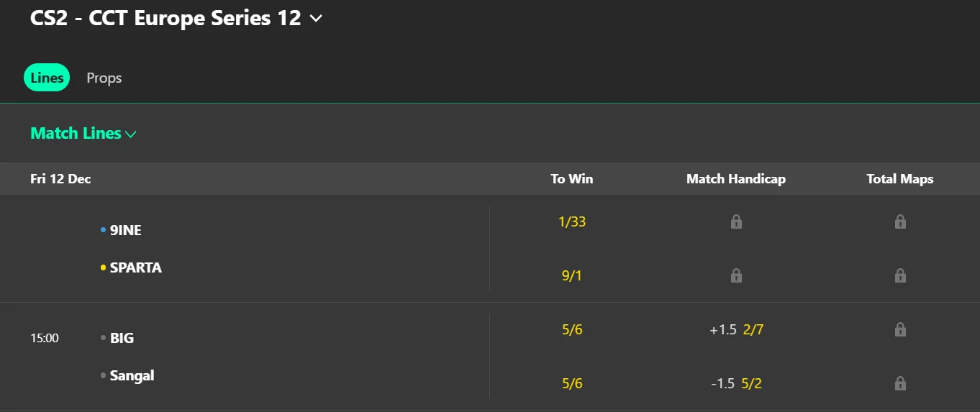Open CS2 - CCT Europe Series 12 dropdown
Image resolution: width=980 pixels, height=412 pixels.
315,19
